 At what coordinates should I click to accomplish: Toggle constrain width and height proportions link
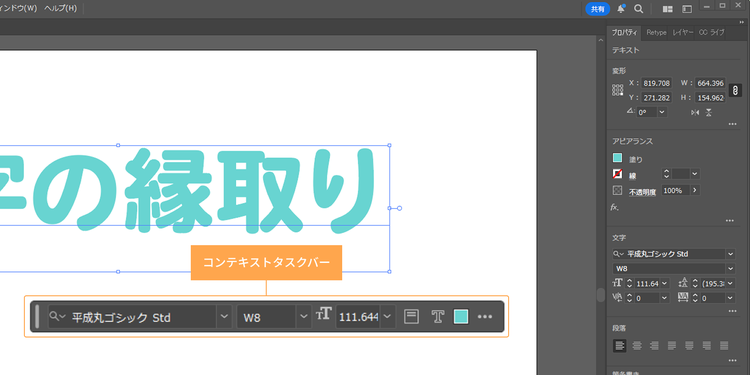tap(735, 90)
